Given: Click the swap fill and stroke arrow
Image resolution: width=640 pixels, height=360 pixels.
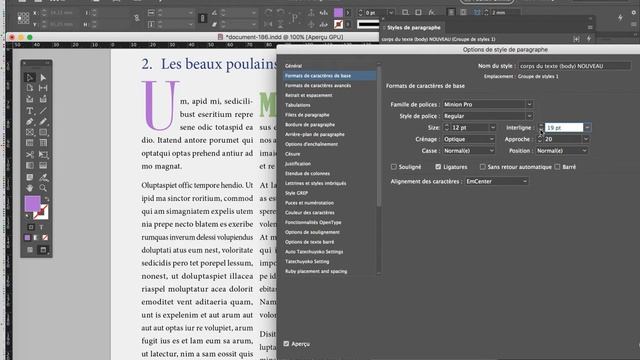Looking at the screenshot, I should pos(46,199).
